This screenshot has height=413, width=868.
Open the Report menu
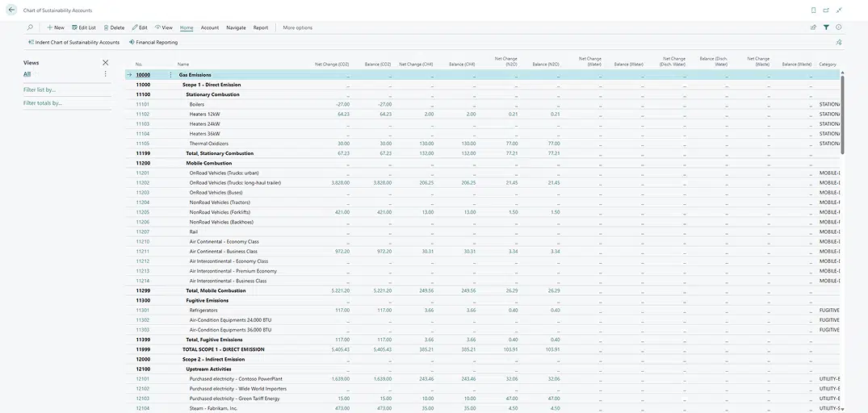pos(261,27)
